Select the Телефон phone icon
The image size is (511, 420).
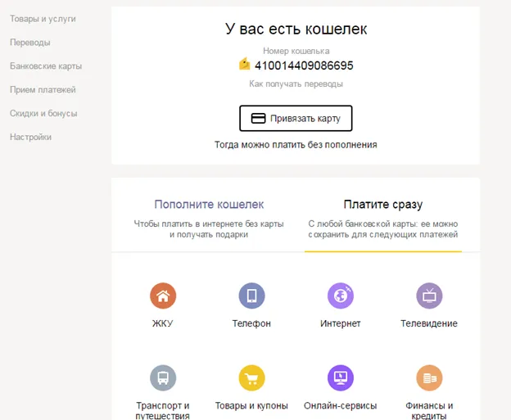[x=251, y=296]
